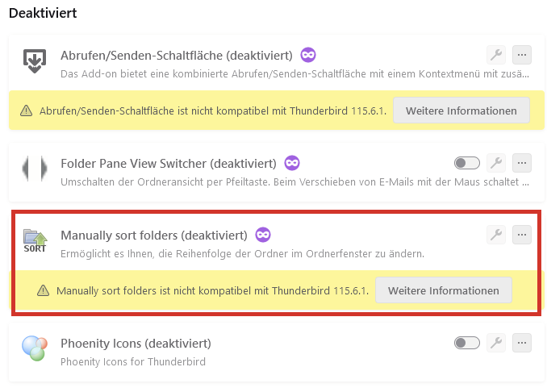The image size is (547, 392).
Task: Open options wrench for Phoenity Icons
Action: 496,343
